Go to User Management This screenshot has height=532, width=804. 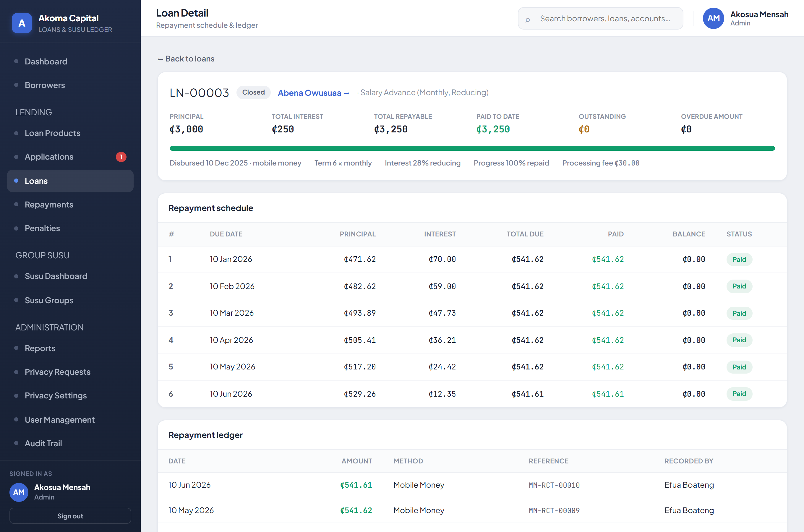(70, 420)
